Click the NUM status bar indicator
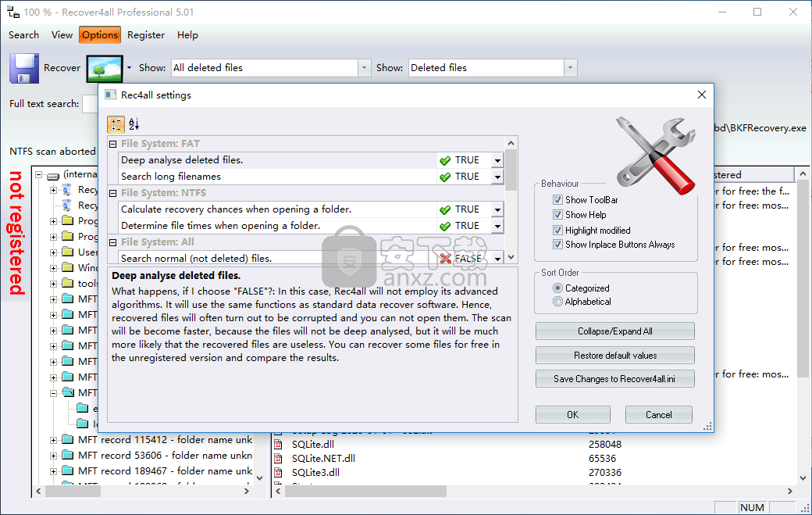 (x=752, y=508)
